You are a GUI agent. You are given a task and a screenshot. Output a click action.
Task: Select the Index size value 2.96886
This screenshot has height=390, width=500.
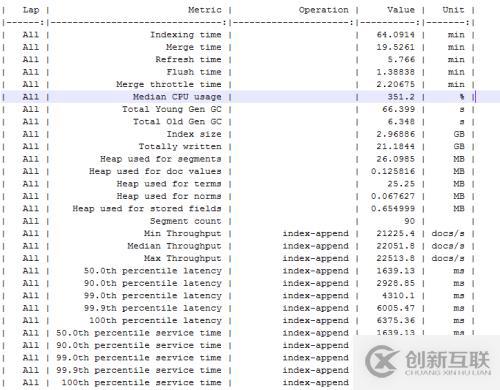point(396,134)
